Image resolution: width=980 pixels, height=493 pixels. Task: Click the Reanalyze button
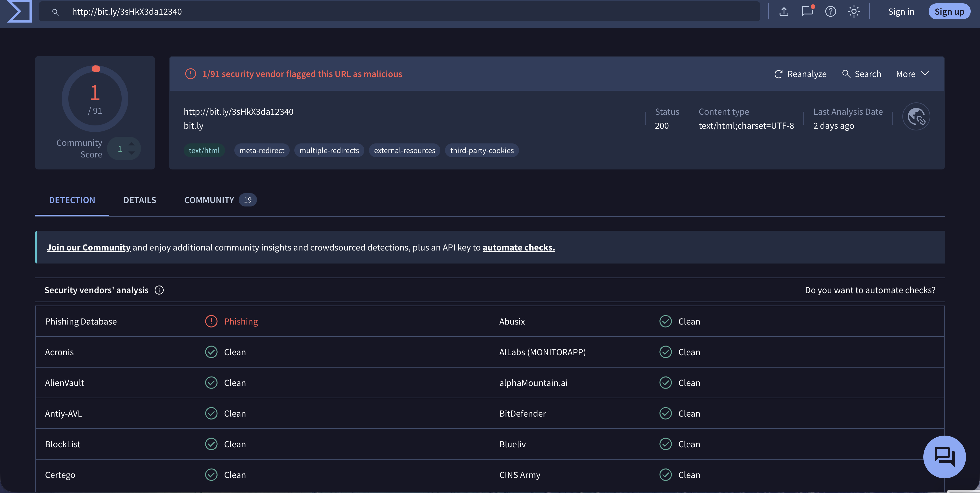(x=800, y=74)
